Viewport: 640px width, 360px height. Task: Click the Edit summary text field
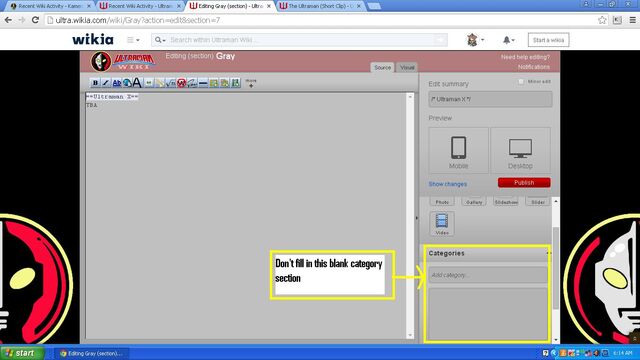(490, 99)
